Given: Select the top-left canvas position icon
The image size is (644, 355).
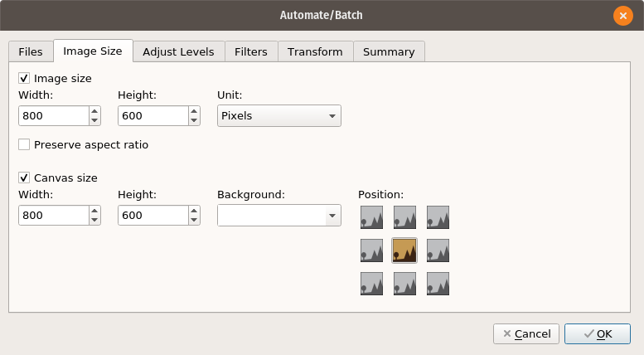Looking at the screenshot, I should pyautogui.click(x=371, y=217).
